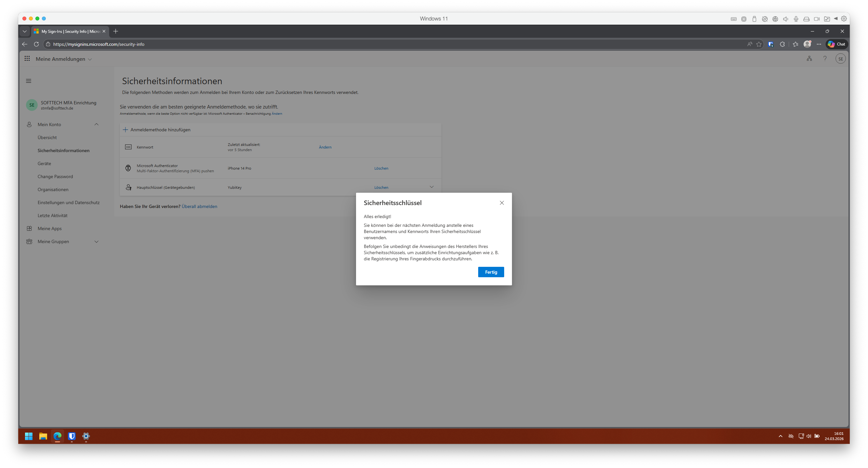Open the Windows Start menu
Image resolution: width=868 pixels, height=468 pixels.
[x=29, y=436]
